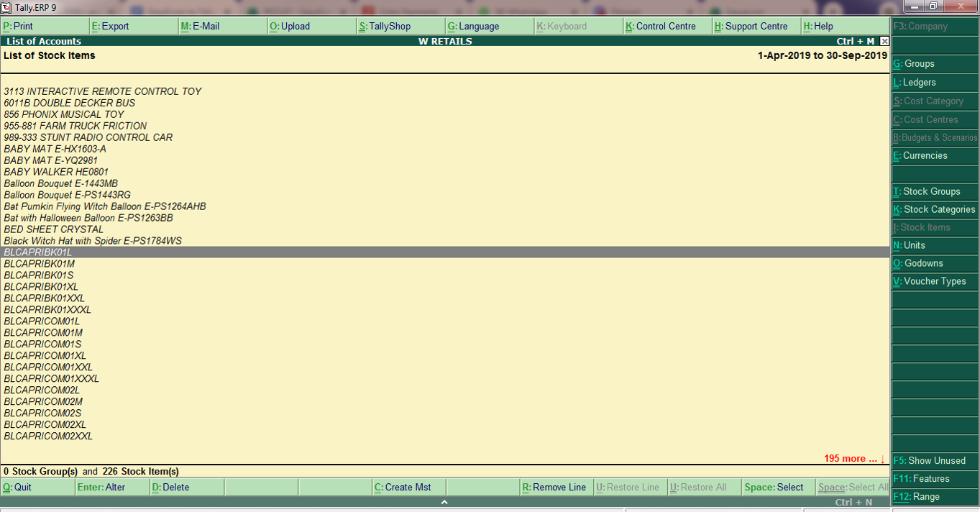Select BED SHEET CRYSTAL item
980x512 pixels.
[x=54, y=229]
